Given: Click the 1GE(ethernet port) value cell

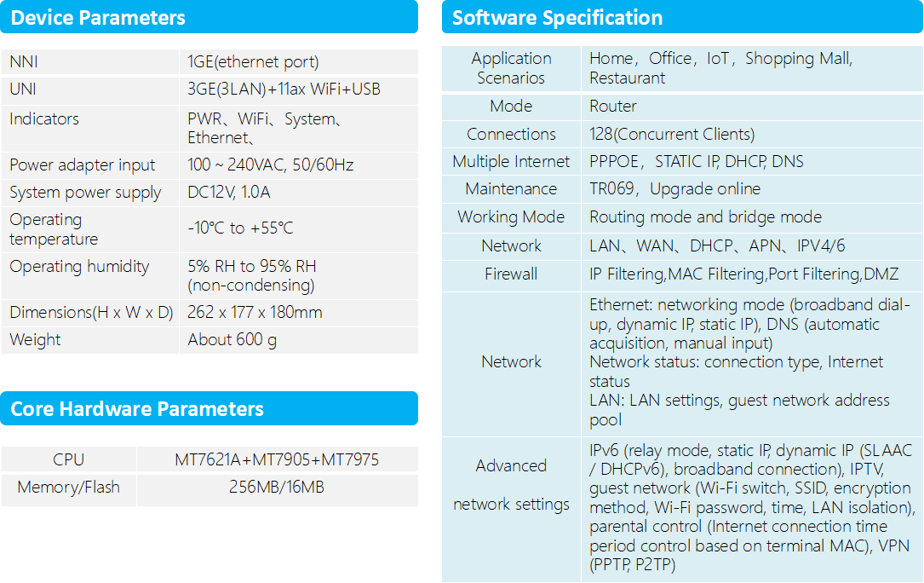Looking at the screenshot, I should coord(253,62).
